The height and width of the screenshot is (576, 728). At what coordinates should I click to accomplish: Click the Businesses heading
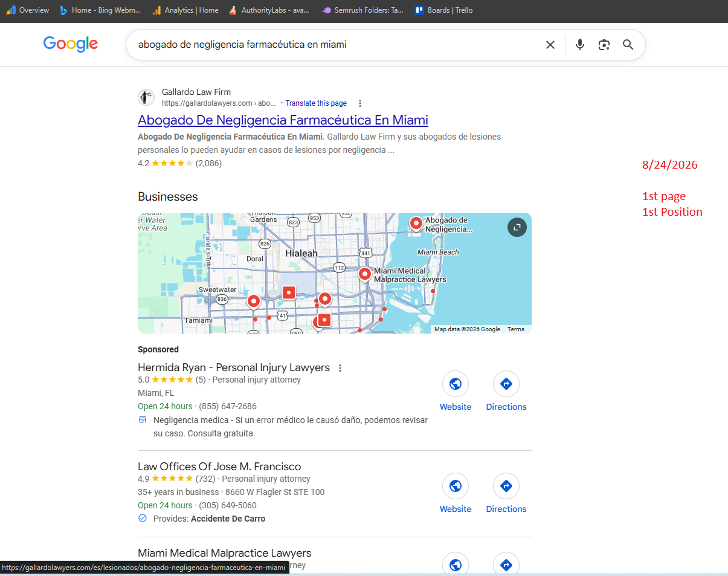167,196
